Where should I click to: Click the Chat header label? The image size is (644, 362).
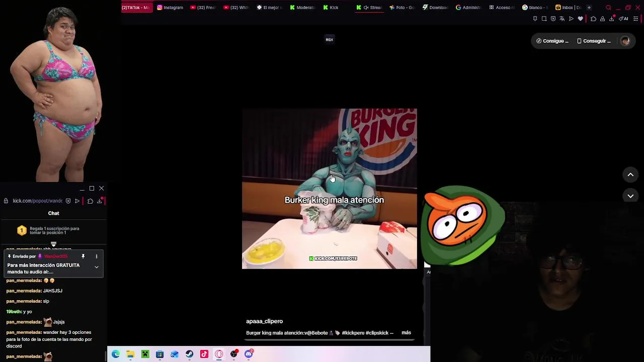tap(53, 213)
